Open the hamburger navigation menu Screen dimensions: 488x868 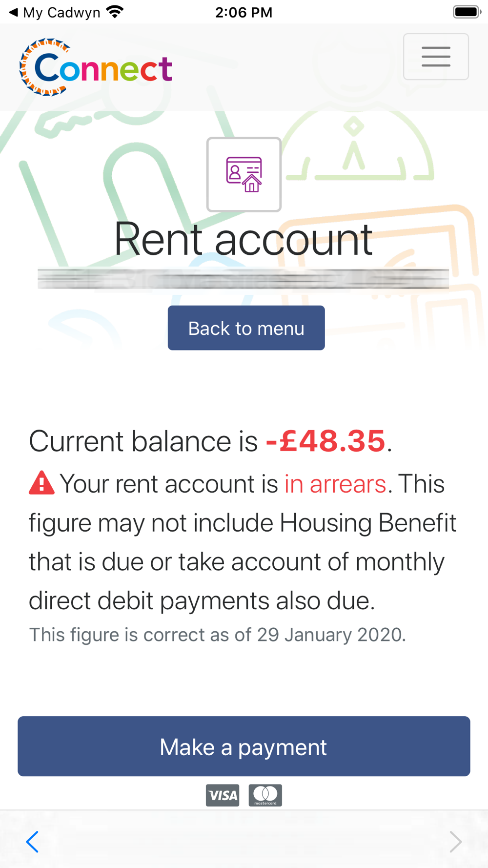pyautogui.click(x=436, y=57)
